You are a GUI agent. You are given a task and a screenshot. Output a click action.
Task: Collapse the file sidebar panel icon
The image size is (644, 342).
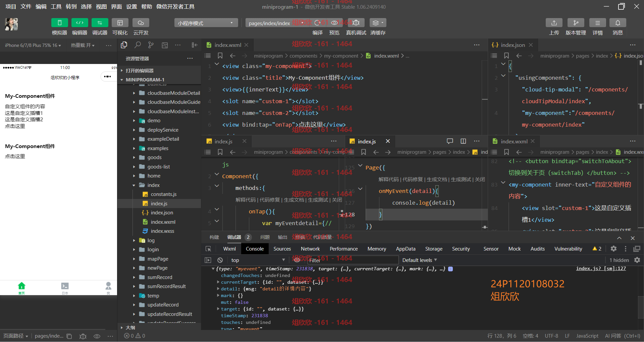click(194, 45)
